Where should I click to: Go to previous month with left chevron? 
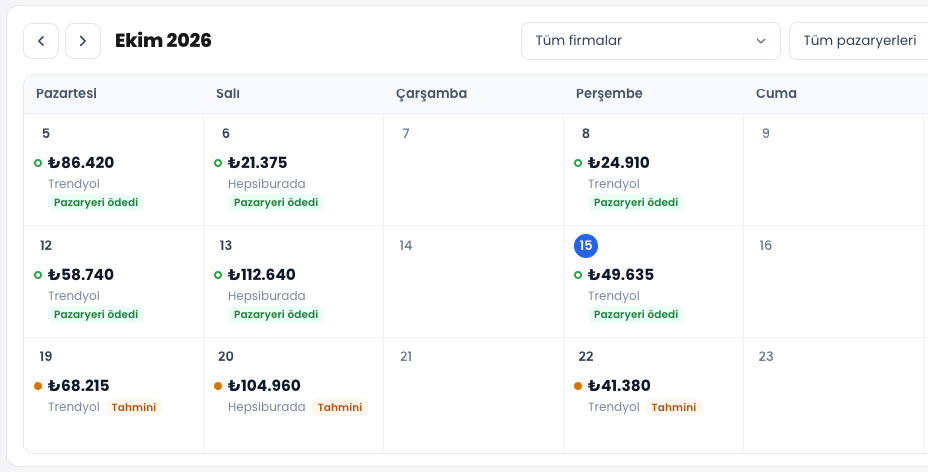pos(41,41)
